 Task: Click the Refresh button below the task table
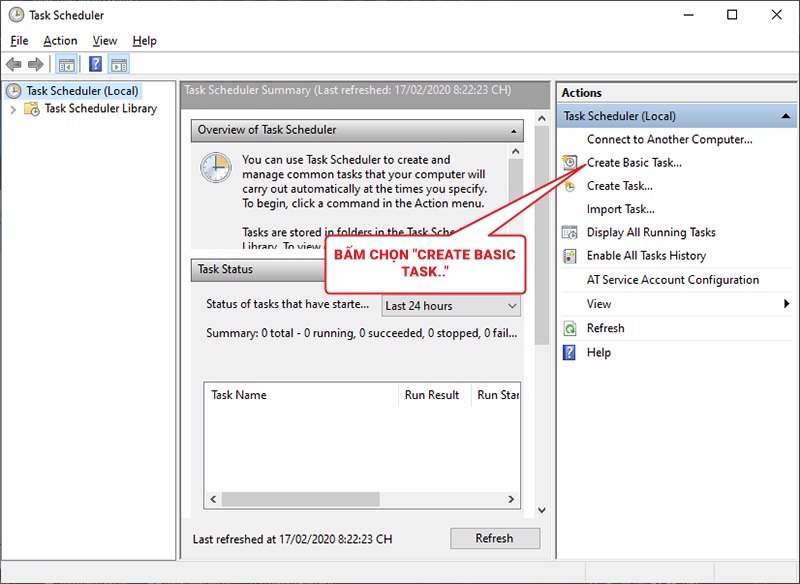495,539
